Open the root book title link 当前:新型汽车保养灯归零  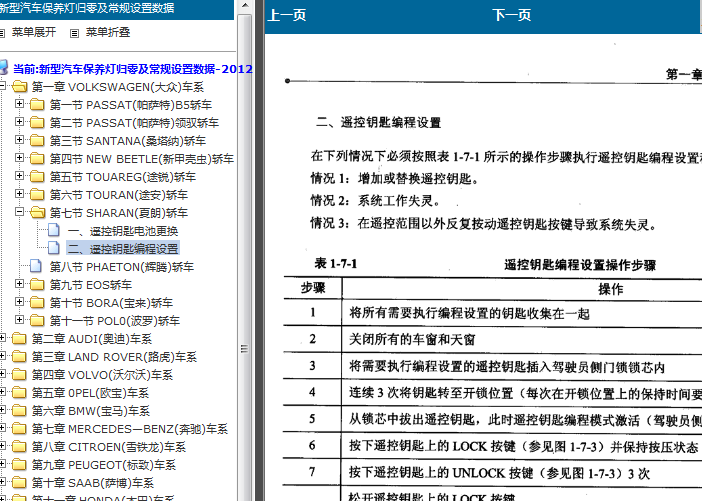tap(133, 69)
